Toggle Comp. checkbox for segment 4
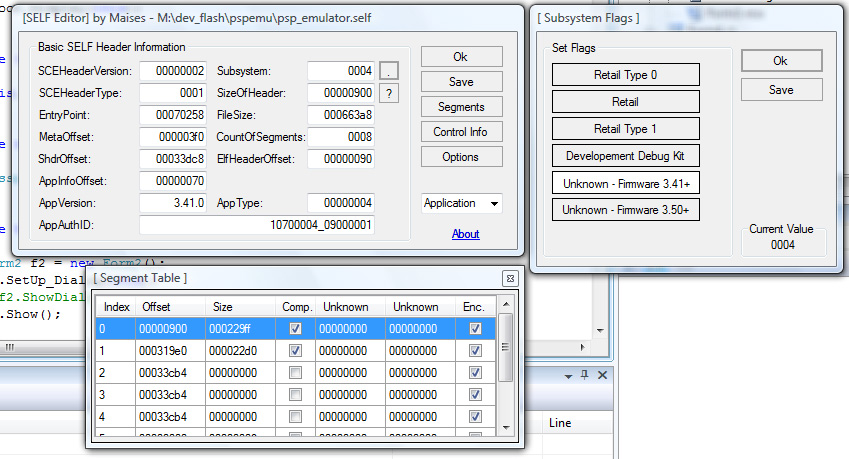This screenshot has width=849, height=459. (295, 417)
